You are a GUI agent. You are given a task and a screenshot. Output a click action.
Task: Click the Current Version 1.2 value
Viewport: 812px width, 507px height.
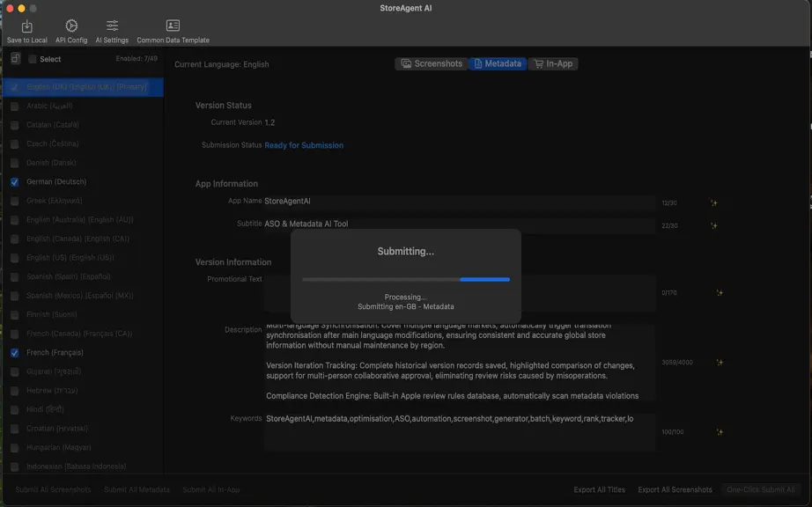[269, 122]
